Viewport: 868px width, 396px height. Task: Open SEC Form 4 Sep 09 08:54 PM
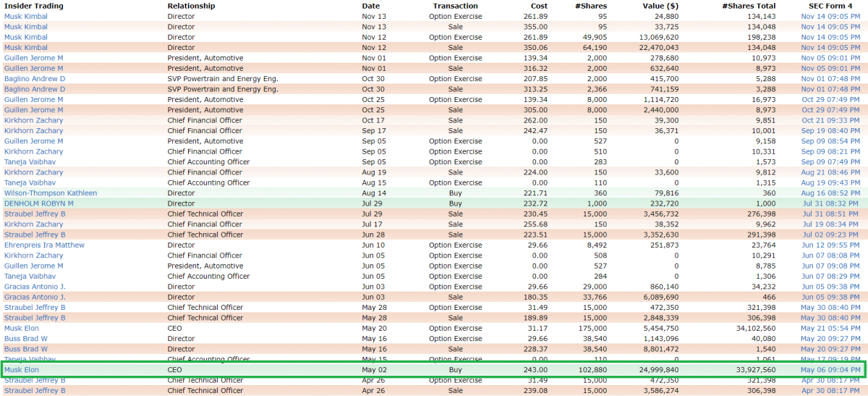(830, 141)
